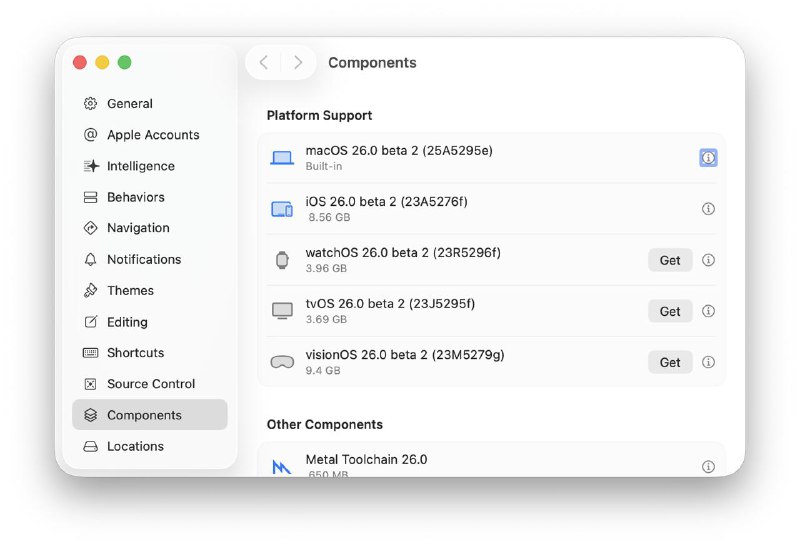Open General settings in the sidebar
This screenshot has width=800, height=549.
pos(129,104)
